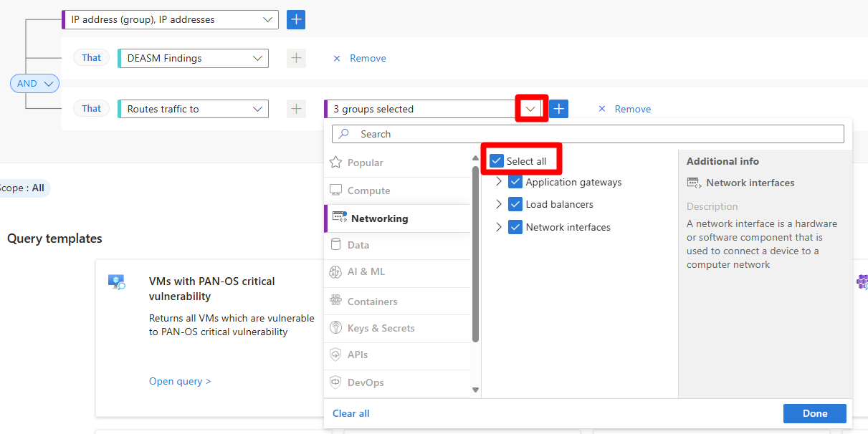
Task: Click the blue plus button beside IP address dropdown
Action: 296,19
